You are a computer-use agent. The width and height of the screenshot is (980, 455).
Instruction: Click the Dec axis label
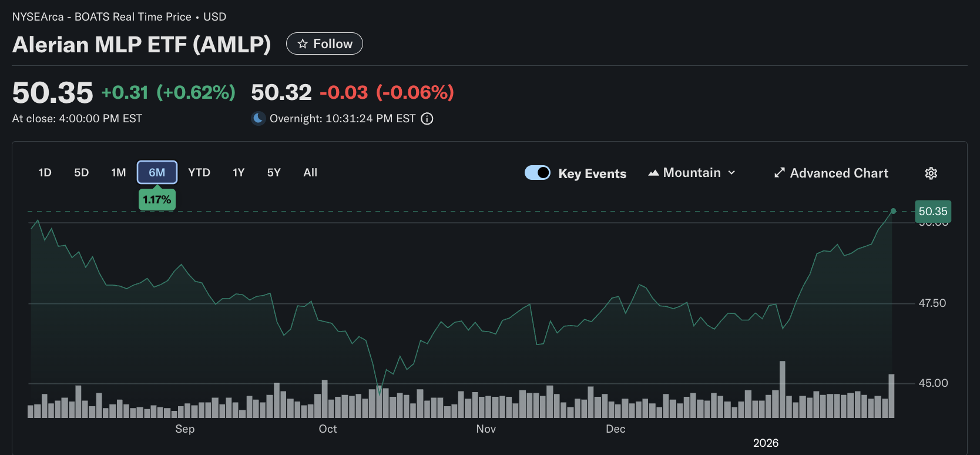tap(616, 429)
